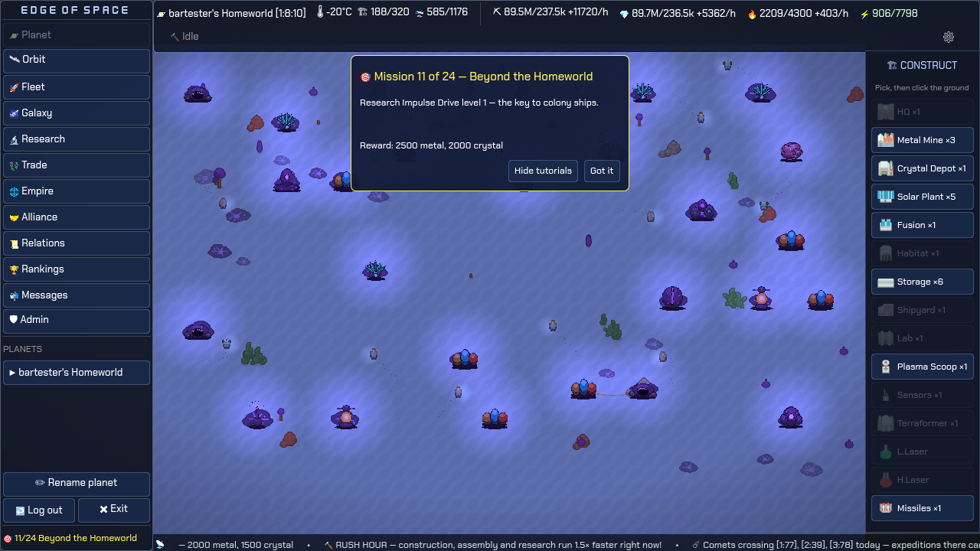The image size is (980, 551).
Task: Select Storage ×6 building
Action: (x=923, y=282)
